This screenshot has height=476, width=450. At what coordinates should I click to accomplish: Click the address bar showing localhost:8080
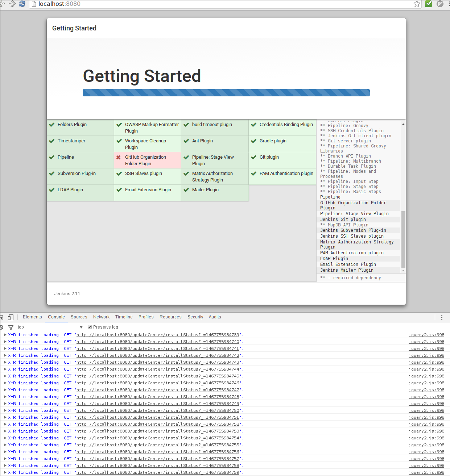click(x=218, y=4)
